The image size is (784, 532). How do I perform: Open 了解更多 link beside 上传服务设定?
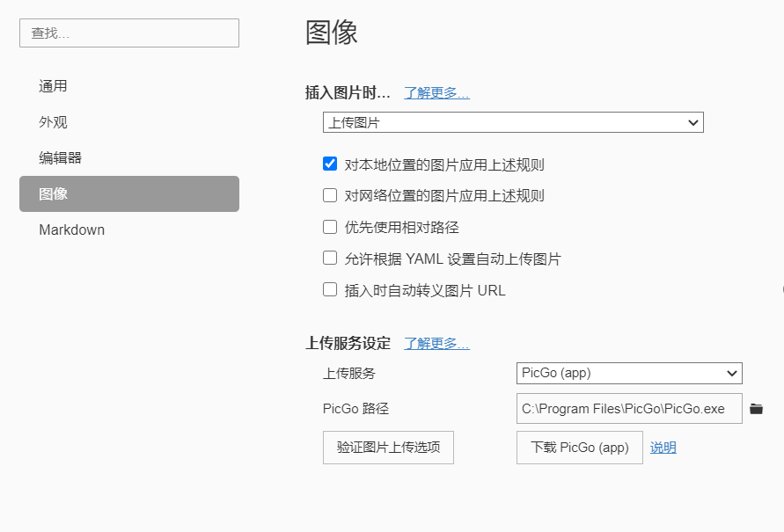click(436, 344)
